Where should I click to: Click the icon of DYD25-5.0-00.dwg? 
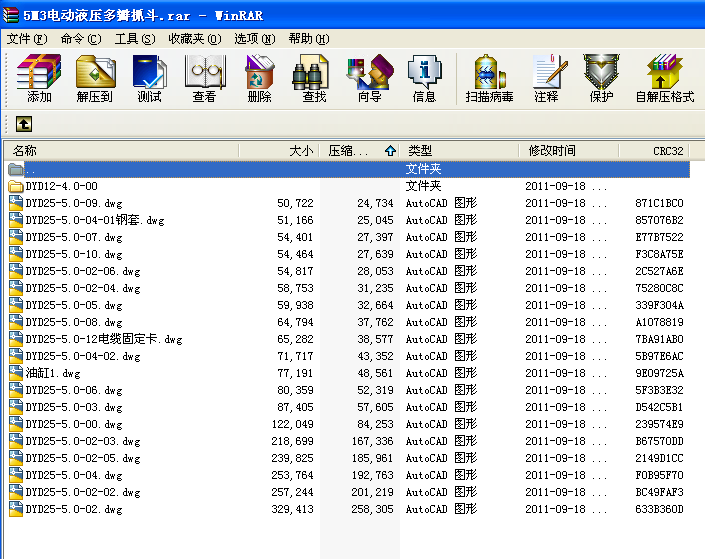(x=16, y=424)
